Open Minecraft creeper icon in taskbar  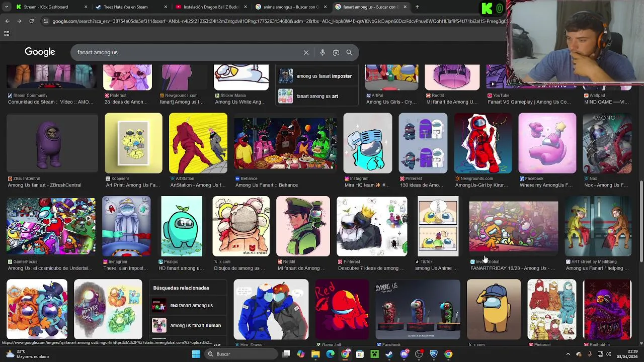pos(374,354)
